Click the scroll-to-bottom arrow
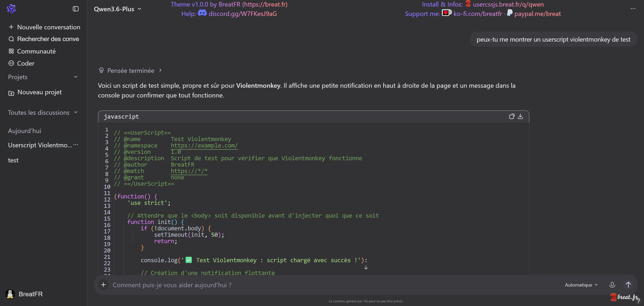 366,268
